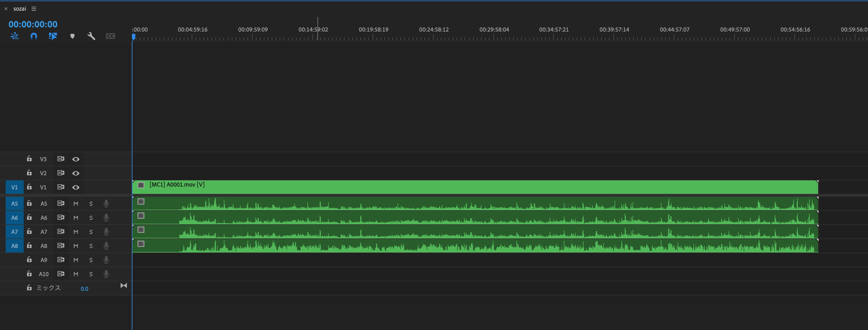Add a marker with the marker icon
The image size is (868, 330).
pos(72,36)
